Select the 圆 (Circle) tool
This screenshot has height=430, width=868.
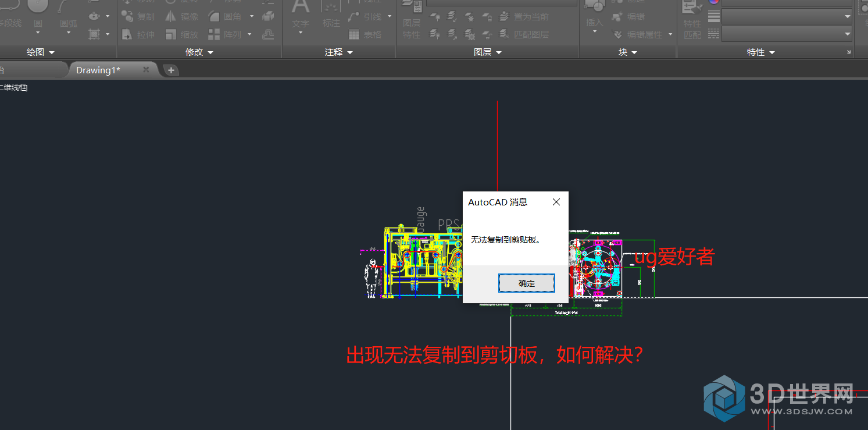[38, 13]
